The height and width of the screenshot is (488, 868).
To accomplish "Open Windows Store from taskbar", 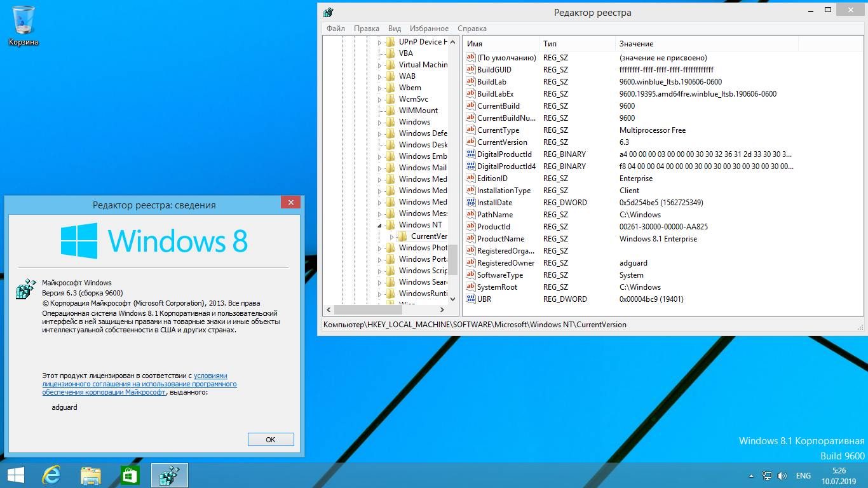I will (x=130, y=475).
